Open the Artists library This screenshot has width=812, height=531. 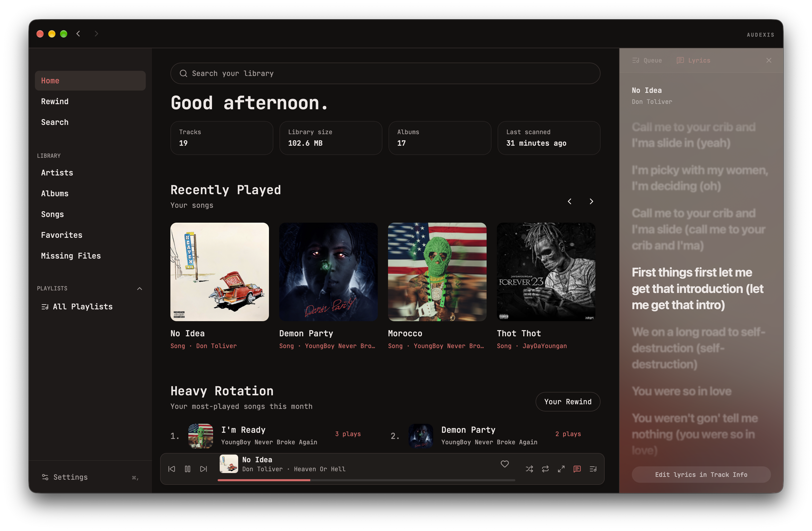tap(90, 173)
